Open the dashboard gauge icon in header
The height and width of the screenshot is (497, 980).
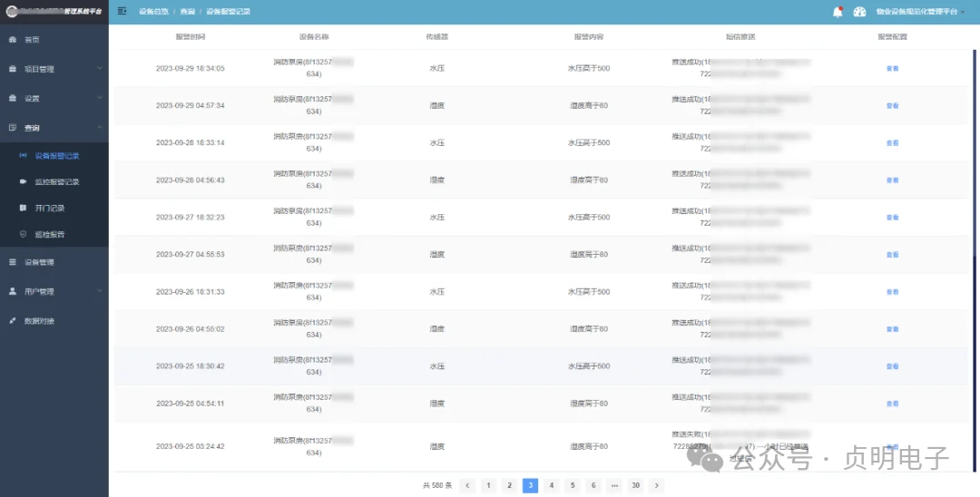(860, 12)
